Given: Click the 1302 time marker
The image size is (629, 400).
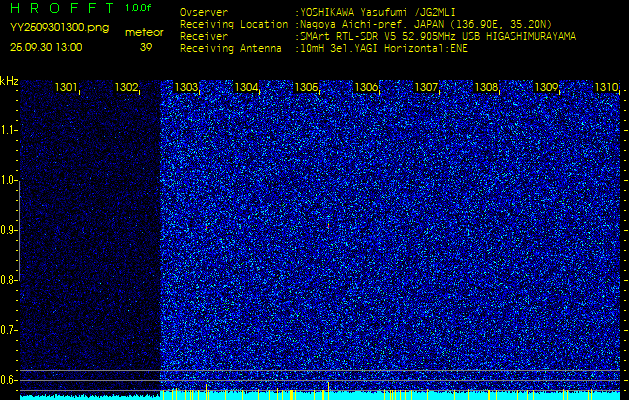Looking at the screenshot, I should click(126, 87).
